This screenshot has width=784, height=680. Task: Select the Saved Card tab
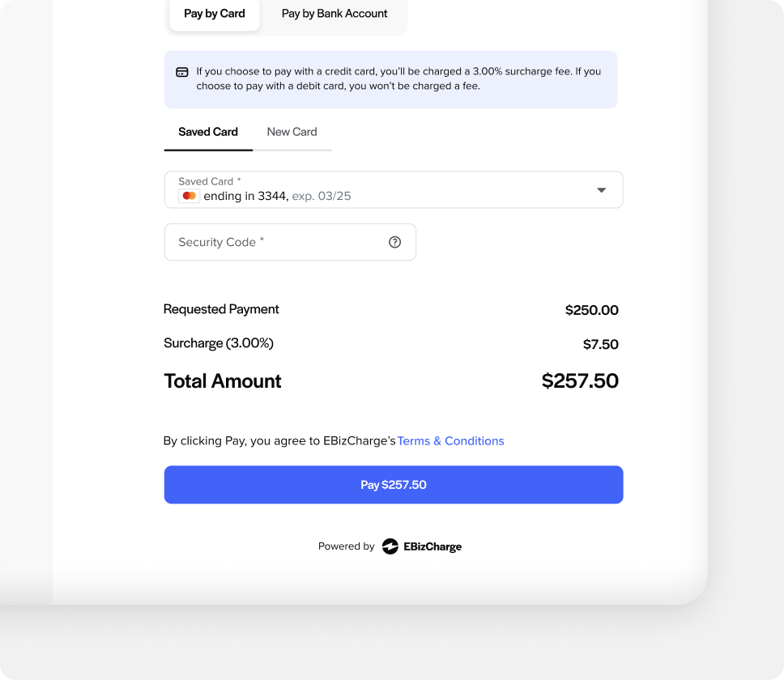207,132
